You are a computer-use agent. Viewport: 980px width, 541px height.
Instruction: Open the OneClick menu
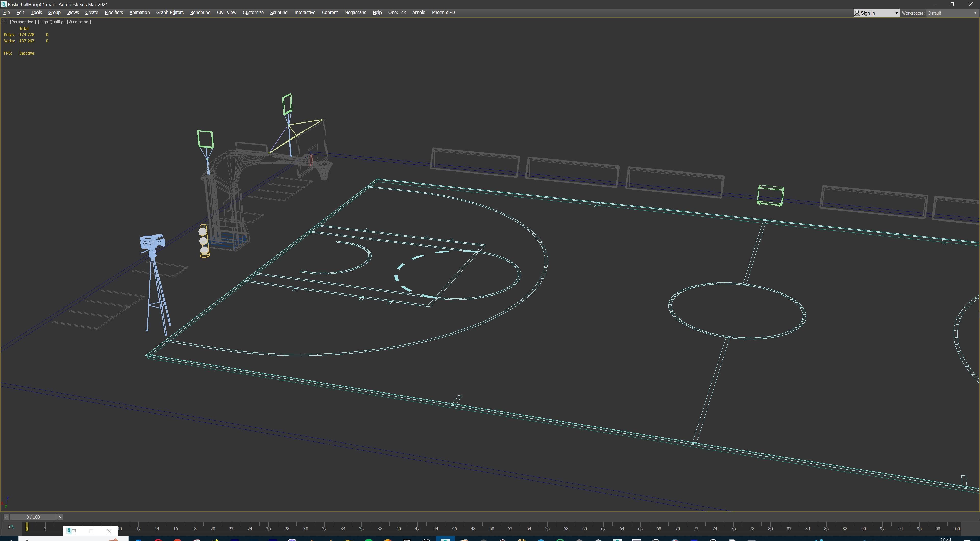pos(397,13)
